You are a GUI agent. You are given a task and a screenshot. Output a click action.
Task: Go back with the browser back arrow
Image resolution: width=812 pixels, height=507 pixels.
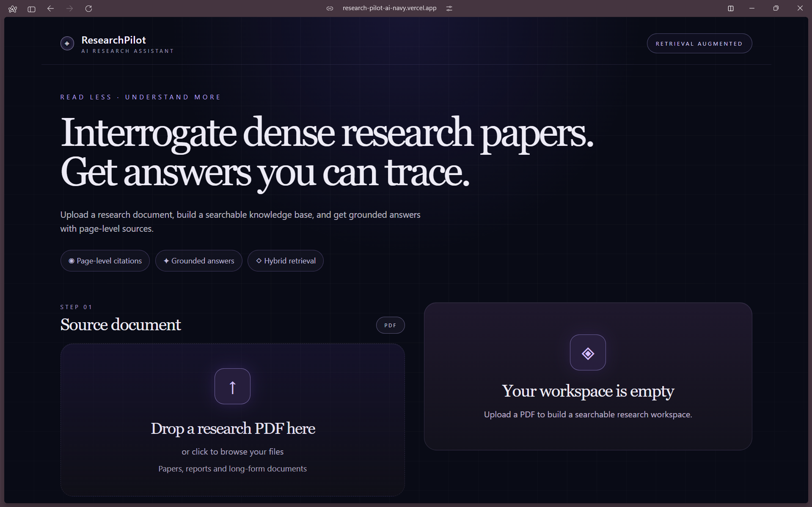[x=50, y=8]
